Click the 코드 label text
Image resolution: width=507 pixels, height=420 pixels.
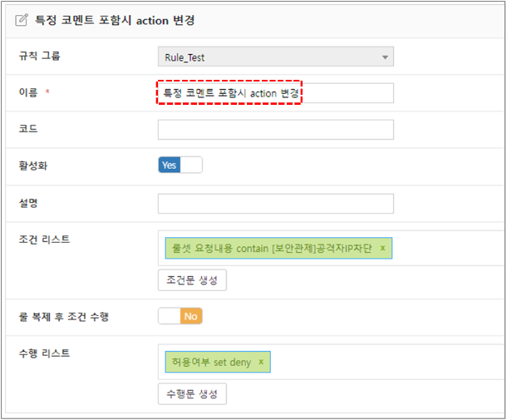point(28,129)
